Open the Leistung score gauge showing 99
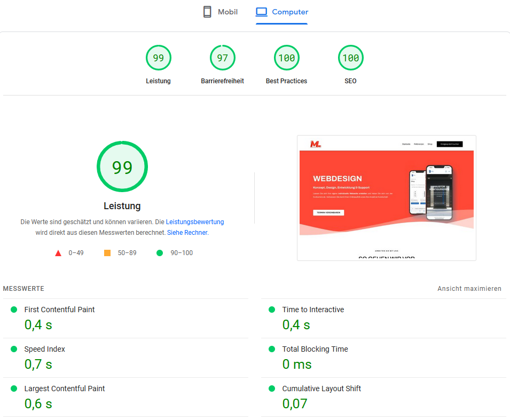The height and width of the screenshot is (420, 510). 159,58
